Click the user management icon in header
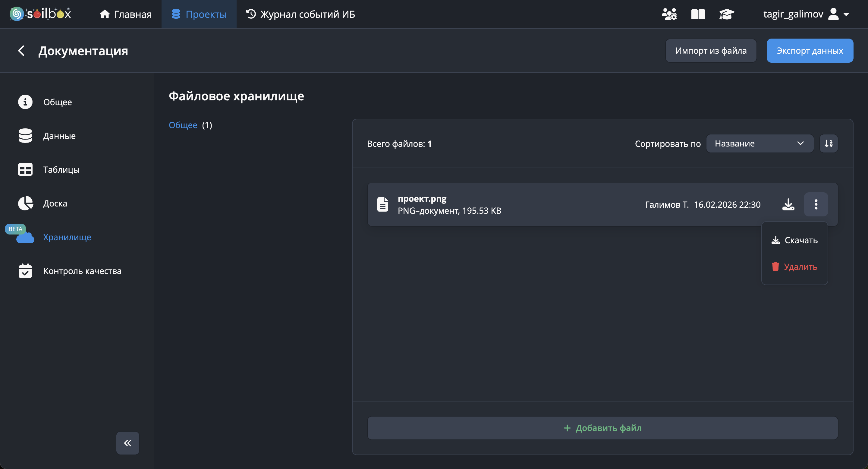868x469 pixels. [669, 14]
